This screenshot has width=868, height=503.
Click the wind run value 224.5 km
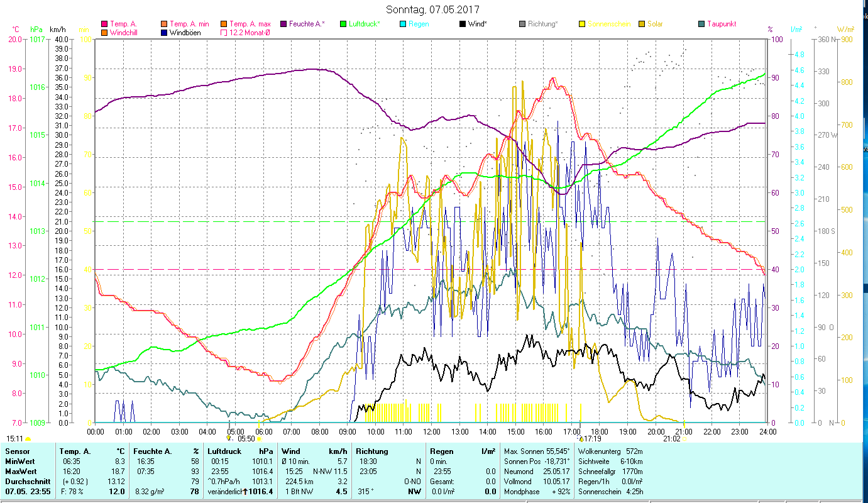click(x=298, y=482)
